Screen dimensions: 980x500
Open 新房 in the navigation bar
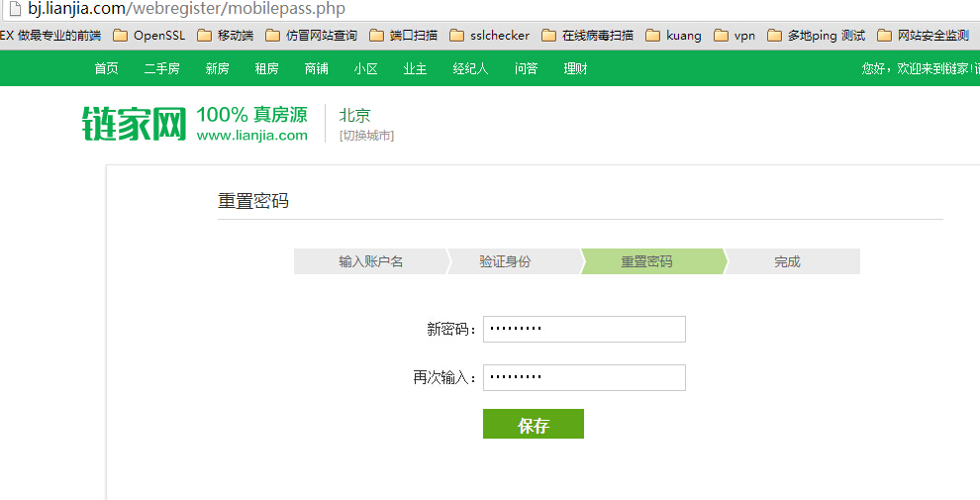point(218,68)
